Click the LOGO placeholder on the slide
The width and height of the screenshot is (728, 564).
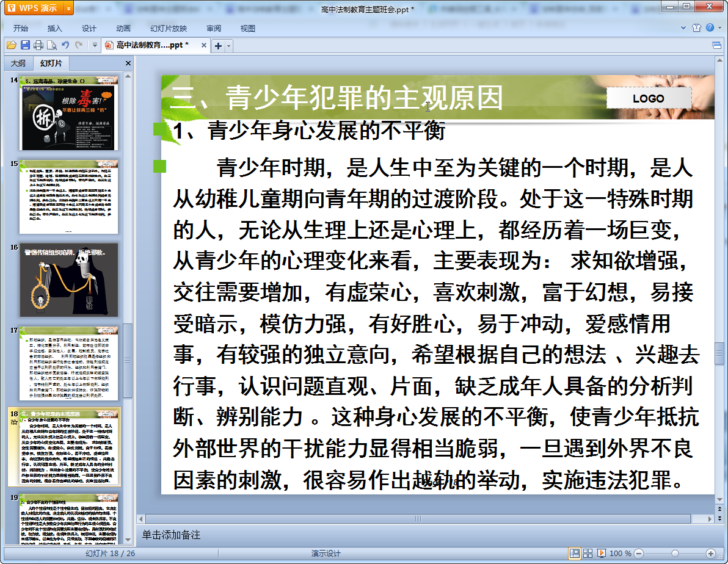click(649, 98)
